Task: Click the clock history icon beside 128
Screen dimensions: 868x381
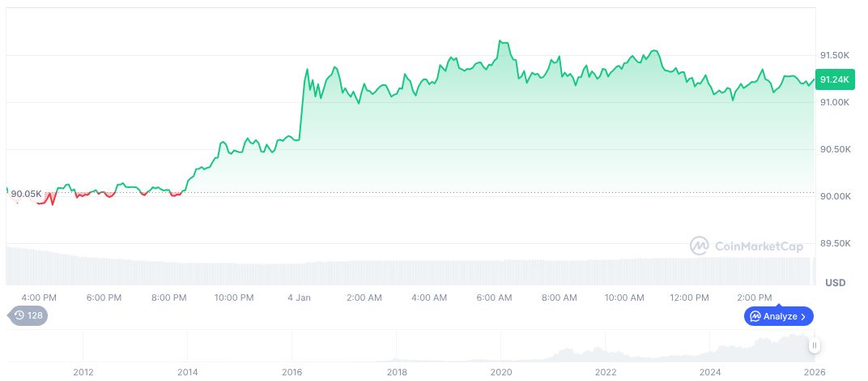Action: [19, 315]
